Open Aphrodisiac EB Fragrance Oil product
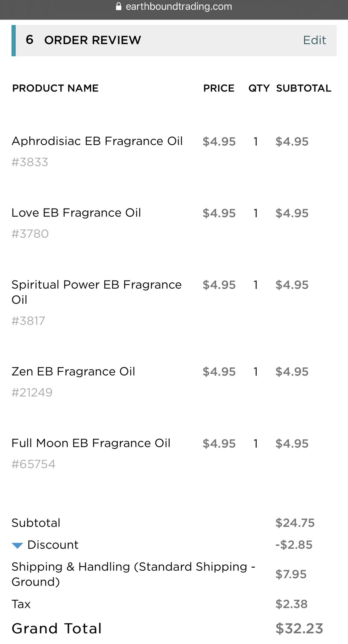Viewport: 348px width, 644px height. pyautogui.click(x=97, y=141)
